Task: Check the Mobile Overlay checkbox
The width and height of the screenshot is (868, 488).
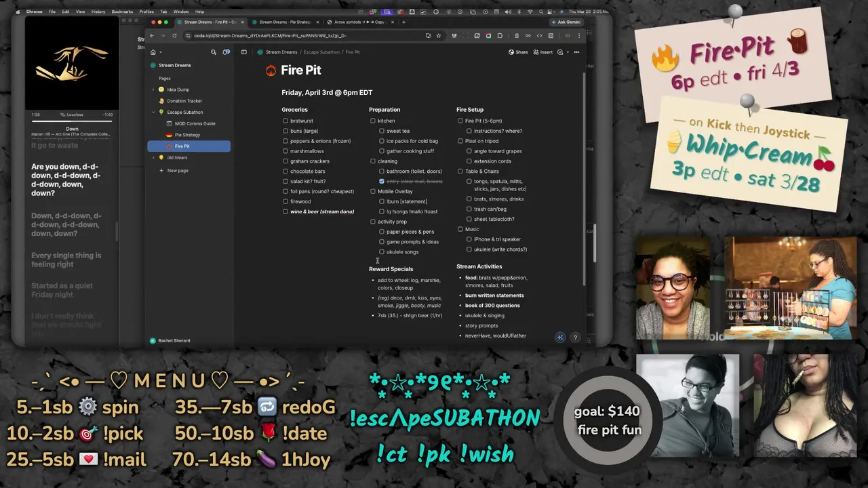Action: pyautogui.click(x=373, y=191)
